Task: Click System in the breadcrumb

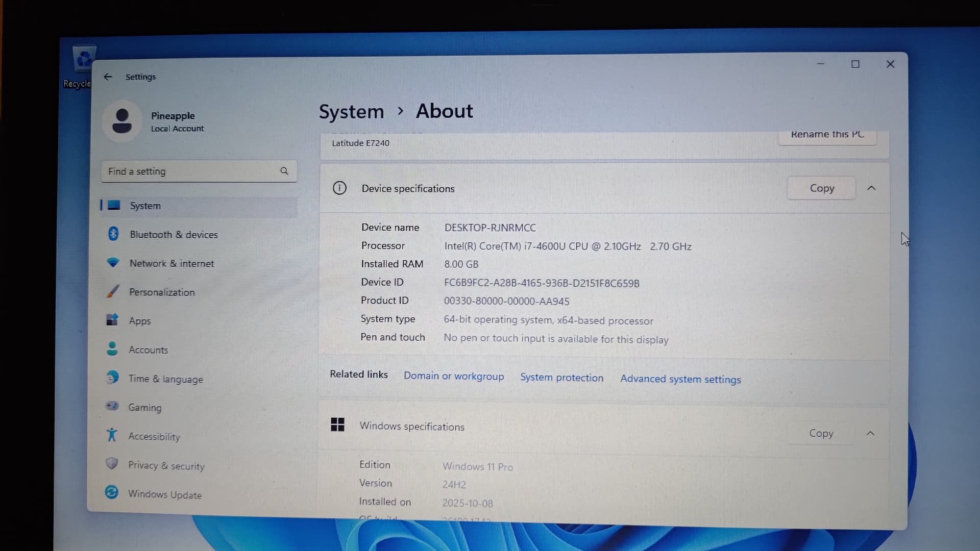Action: tap(351, 111)
